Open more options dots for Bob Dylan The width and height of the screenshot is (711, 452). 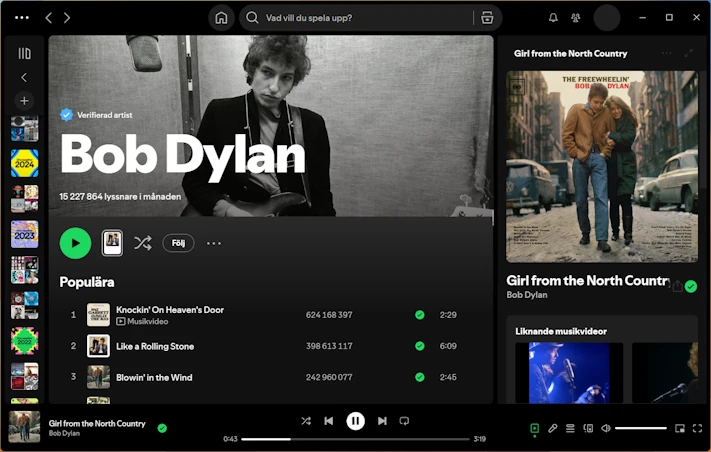coord(214,243)
